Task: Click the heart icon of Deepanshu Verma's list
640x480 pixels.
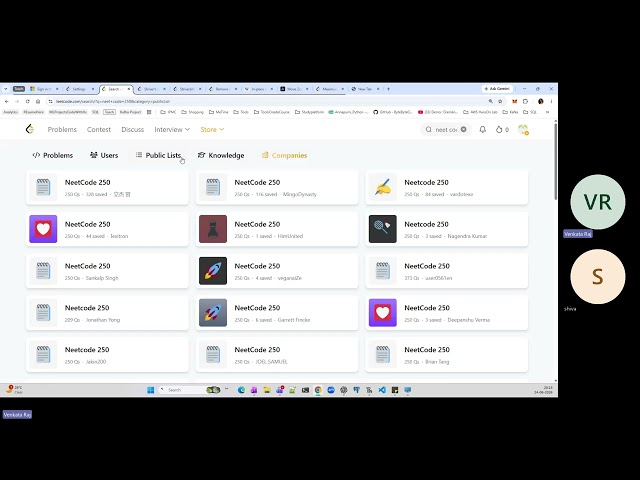Action: [x=382, y=313]
